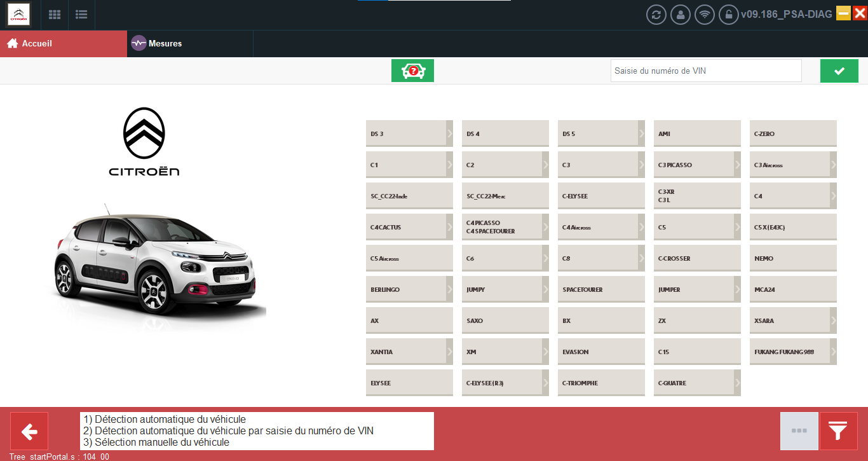Start automatic vehicle detection green car icon
The height and width of the screenshot is (461, 868).
[x=412, y=71]
